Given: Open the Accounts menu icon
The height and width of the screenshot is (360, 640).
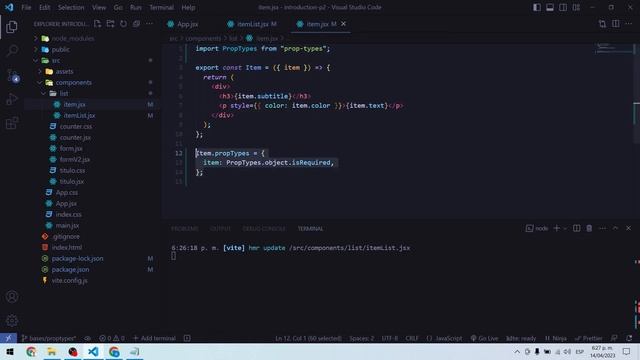Looking at the screenshot, I should pyautogui.click(x=11, y=297).
